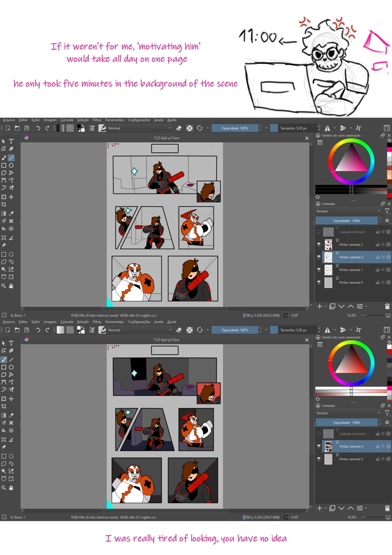Expand the layer blend mode dropdown in the lower Camadas panel
Image resolution: width=392 pixels, height=555 pixels.
348,413
